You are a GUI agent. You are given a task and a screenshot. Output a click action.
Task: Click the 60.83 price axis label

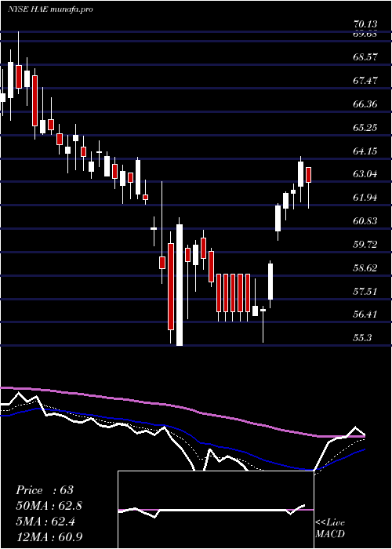point(365,221)
